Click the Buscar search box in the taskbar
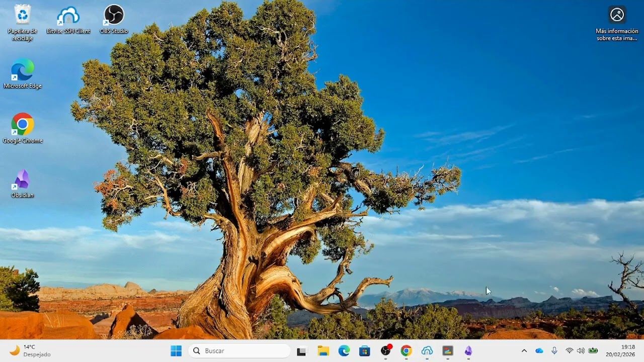The height and width of the screenshot is (362, 644). pos(239,351)
